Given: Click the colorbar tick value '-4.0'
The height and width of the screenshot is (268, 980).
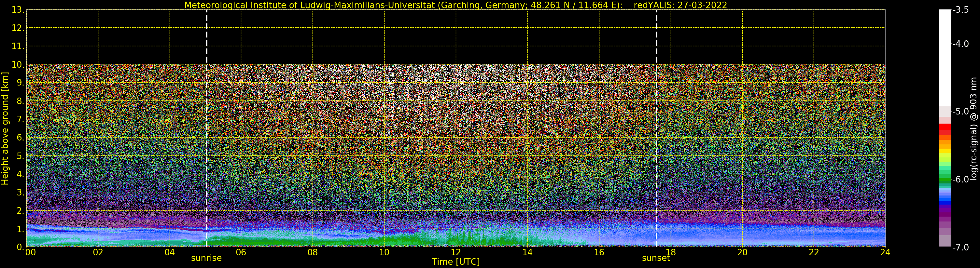Looking at the screenshot, I should pos(960,44).
